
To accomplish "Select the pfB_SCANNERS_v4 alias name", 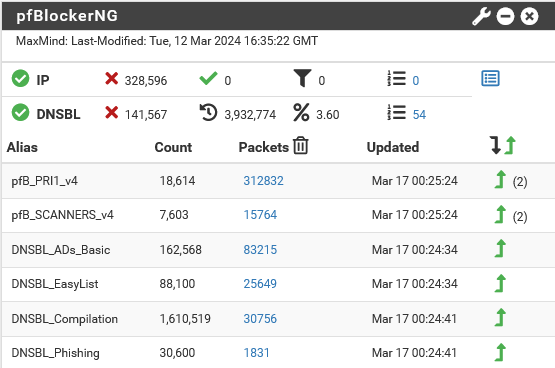I will (x=63, y=215).
